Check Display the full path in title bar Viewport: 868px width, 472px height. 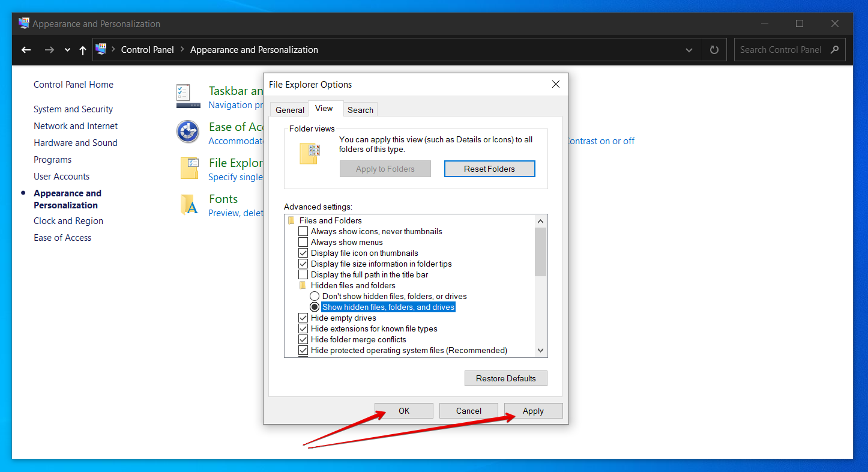click(303, 274)
